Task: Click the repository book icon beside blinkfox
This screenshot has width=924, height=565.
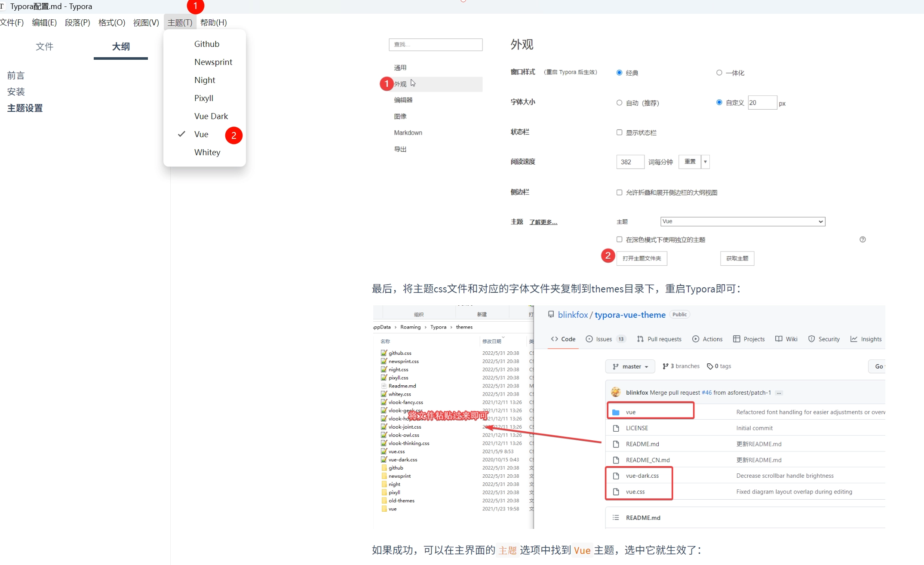Action: 551,314
